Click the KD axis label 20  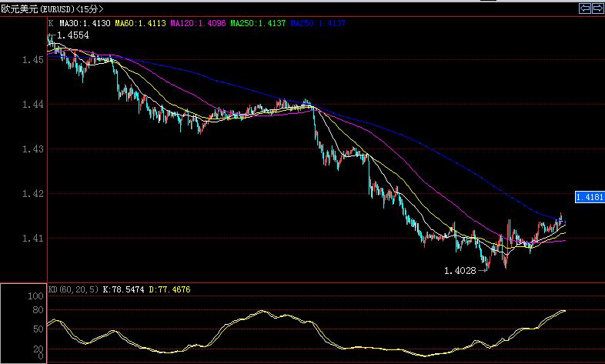[x=38, y=349]
